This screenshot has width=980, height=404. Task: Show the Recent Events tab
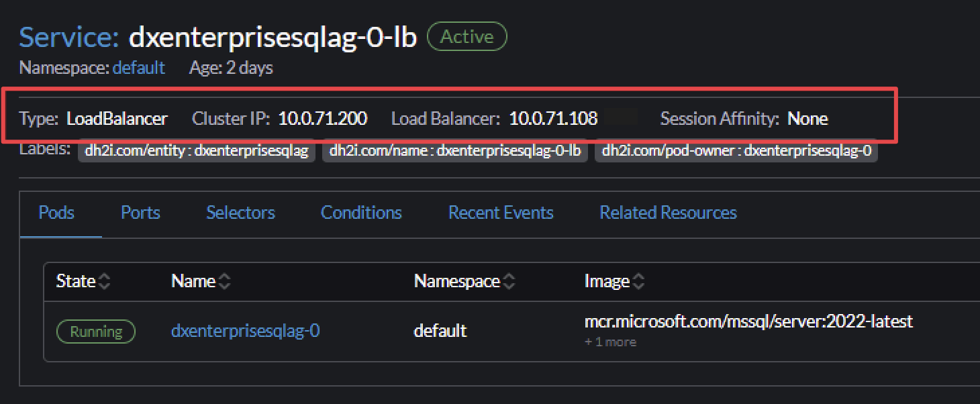click(x=501, y=213)
